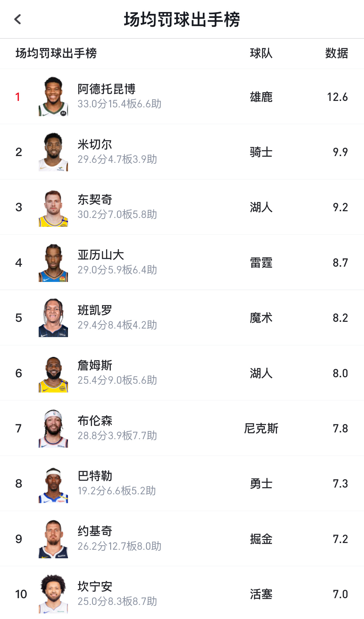Select 东契奇 stat line 30.2分7.0板5.8助
The image size is (364, 619).
click(117, 214)
